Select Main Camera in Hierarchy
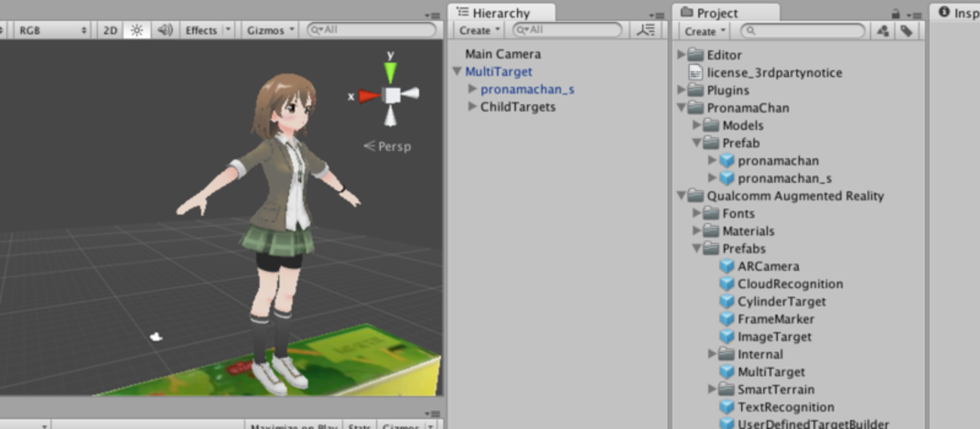Viewport: 980px width, 429px height. (503, 54)
